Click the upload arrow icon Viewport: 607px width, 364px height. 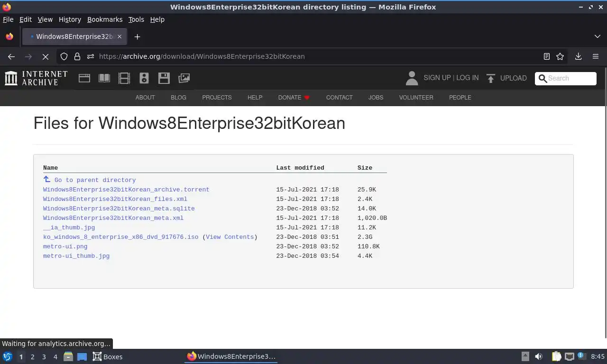click(x=491, y=78)
